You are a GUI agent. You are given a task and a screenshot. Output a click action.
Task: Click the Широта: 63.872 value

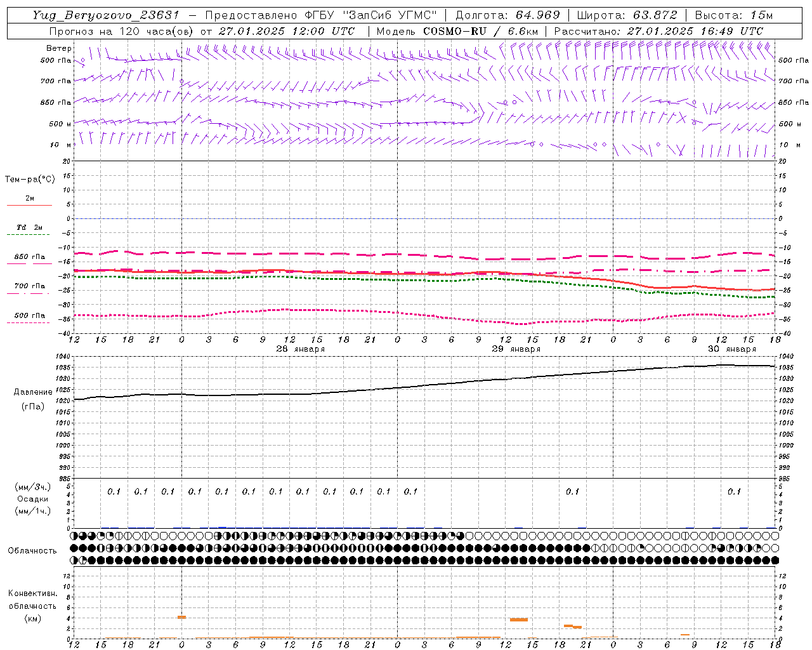[627, 15]
